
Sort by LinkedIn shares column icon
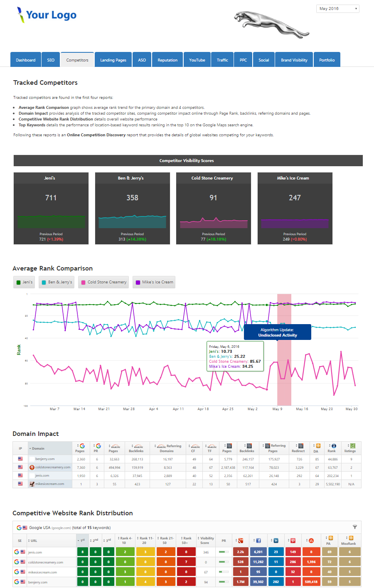tap(276, 540)
